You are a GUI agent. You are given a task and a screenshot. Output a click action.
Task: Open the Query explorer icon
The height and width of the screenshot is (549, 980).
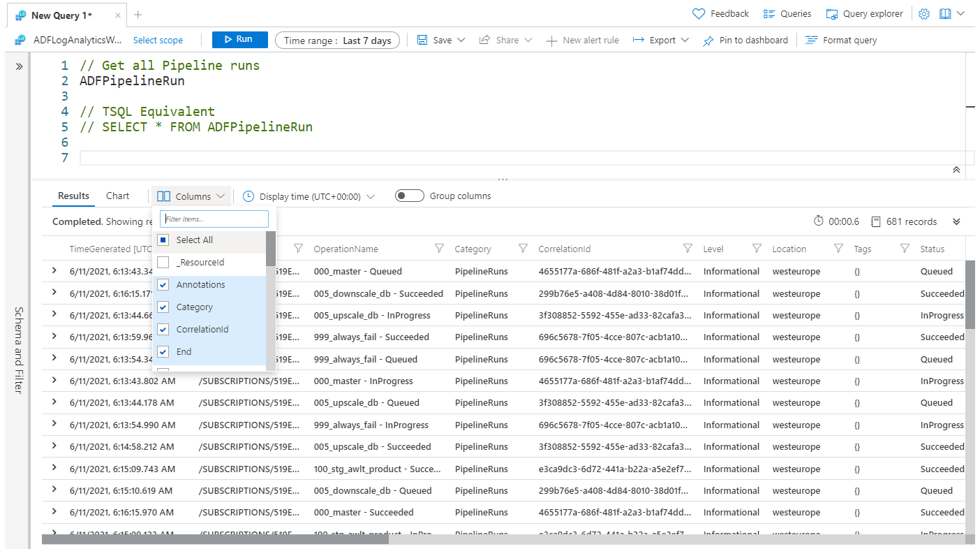point(832,13)
